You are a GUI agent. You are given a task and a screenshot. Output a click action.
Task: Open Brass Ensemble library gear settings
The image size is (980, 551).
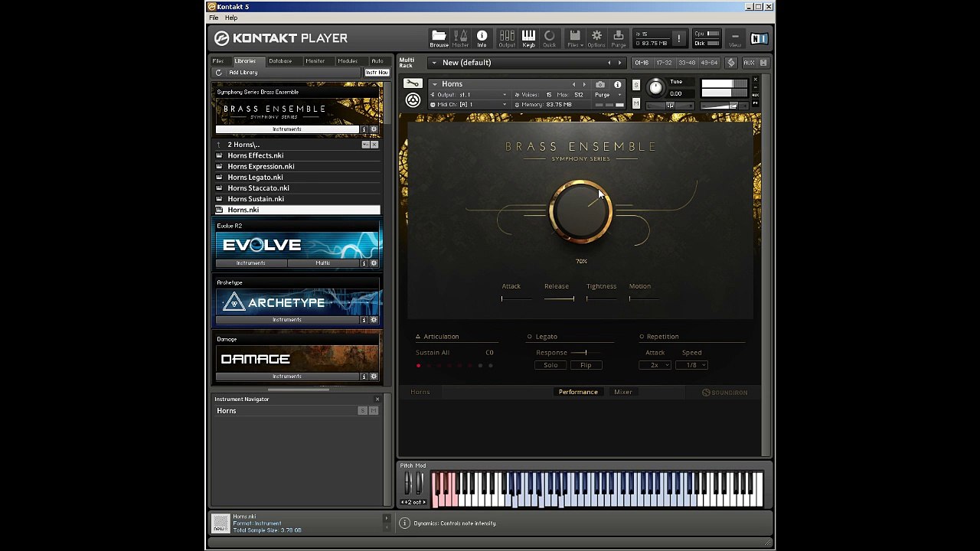click(374, 129)
